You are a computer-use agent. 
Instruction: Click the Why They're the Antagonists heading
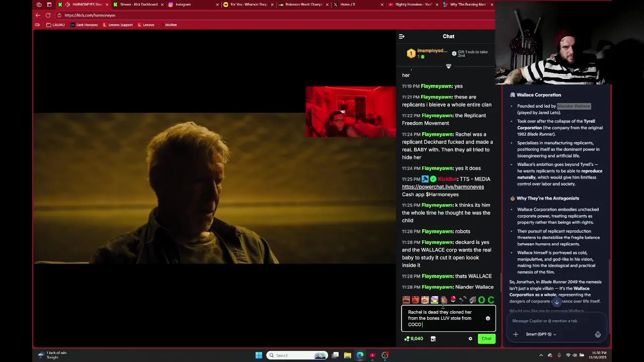[547, 198]
